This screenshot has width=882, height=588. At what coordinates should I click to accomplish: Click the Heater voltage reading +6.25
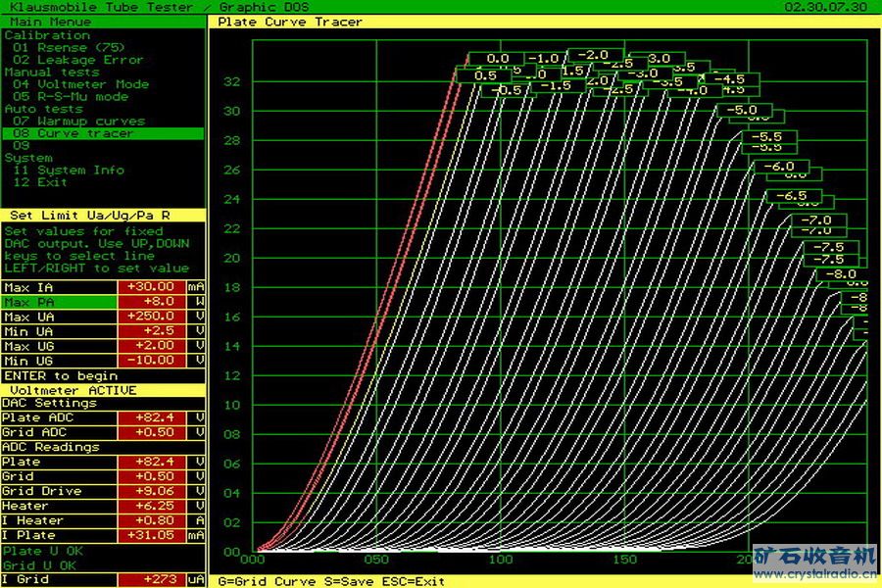151,506
